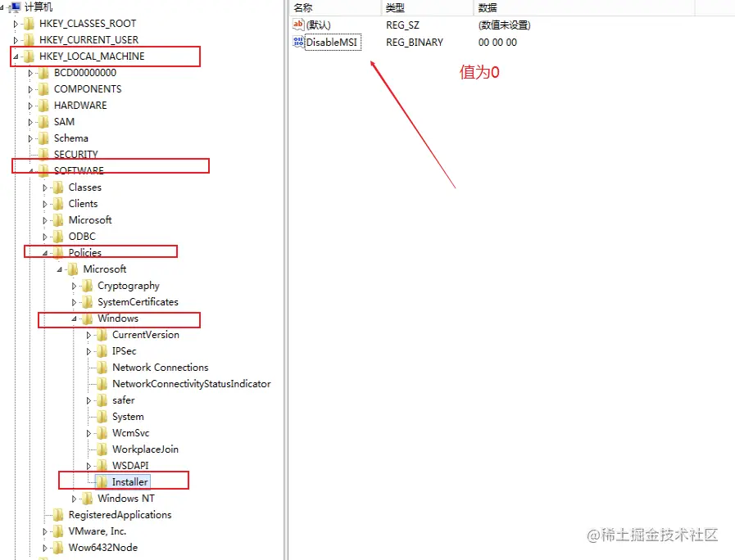Select the Policies key label
This screenshot has height=560, width=735.
click(x=85, y=253)
